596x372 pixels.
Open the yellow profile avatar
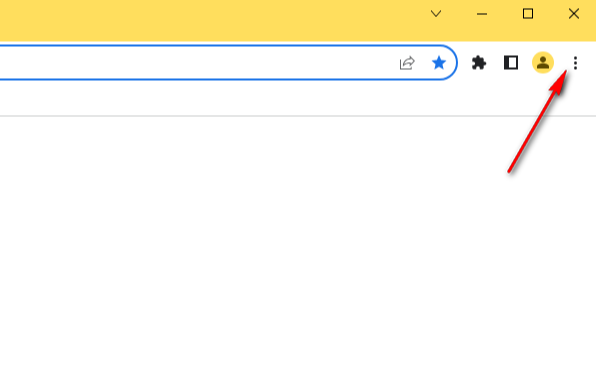[543, 62]
